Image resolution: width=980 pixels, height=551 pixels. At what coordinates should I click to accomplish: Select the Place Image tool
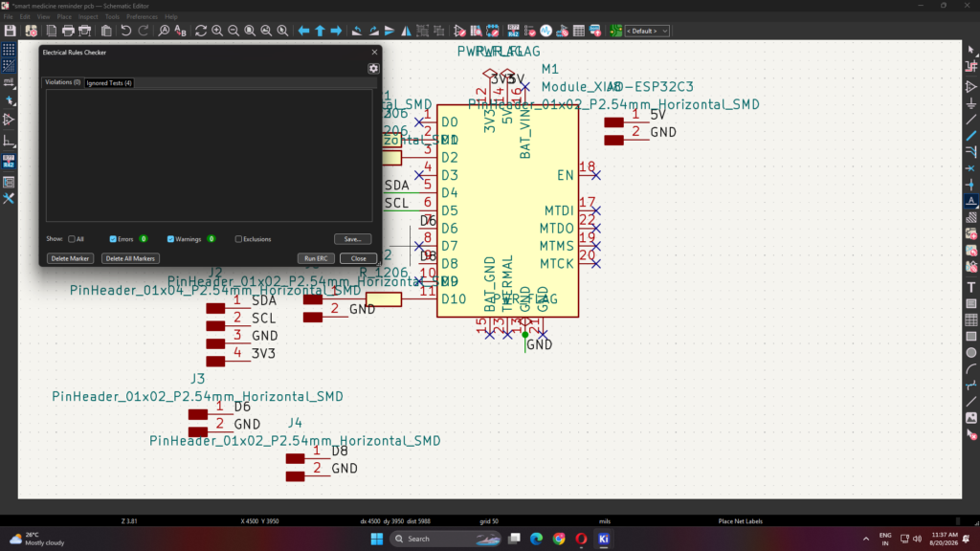coord(970,417)
